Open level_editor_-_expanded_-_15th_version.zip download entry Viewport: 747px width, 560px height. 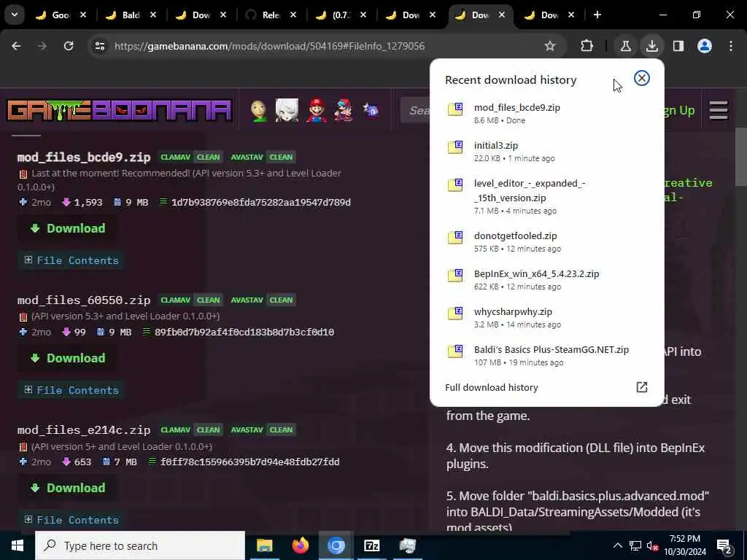pyautogui.click(x=546, y=197)
